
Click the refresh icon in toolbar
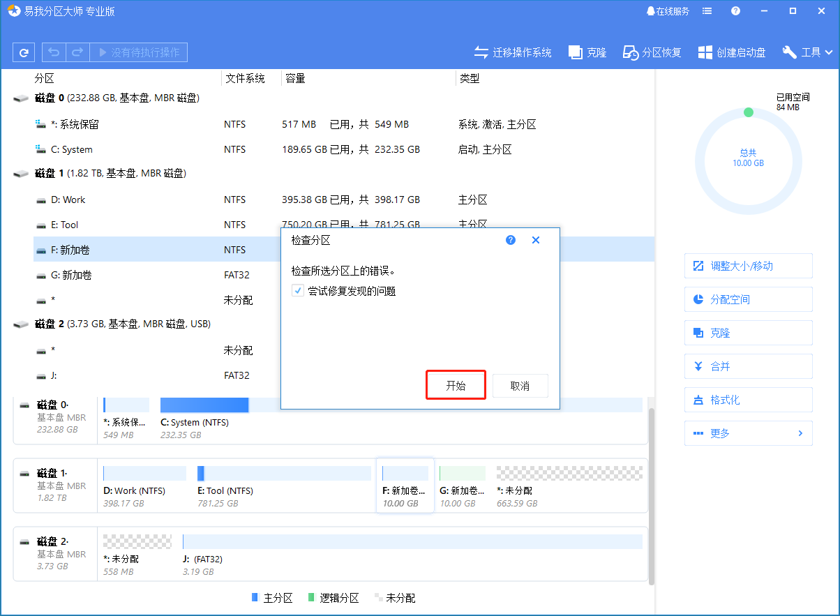pos(24,52)
